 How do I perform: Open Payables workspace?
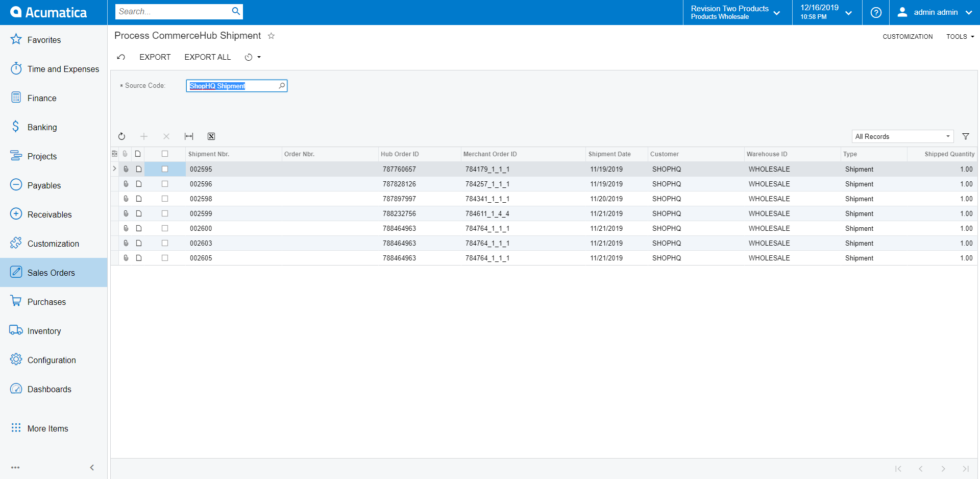pyautogui.click(x=54, y=185)
